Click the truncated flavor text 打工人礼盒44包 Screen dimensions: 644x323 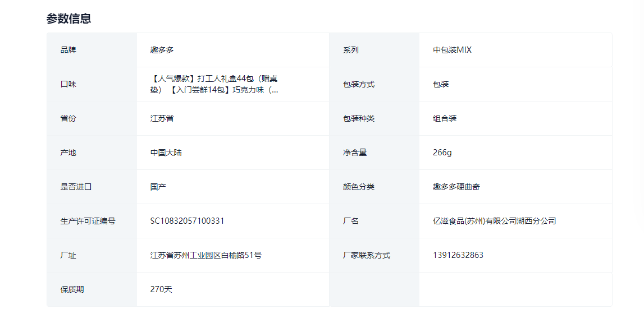214,84
